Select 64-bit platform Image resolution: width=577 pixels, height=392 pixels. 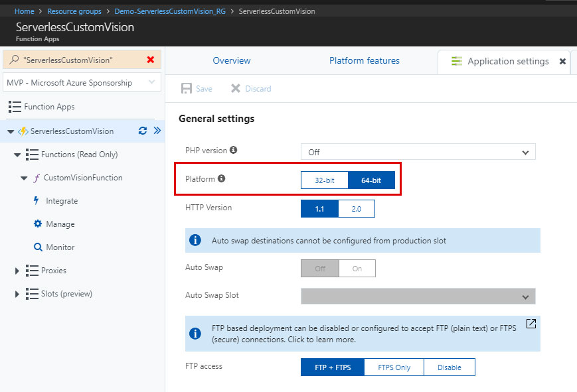tap(371, 180)
